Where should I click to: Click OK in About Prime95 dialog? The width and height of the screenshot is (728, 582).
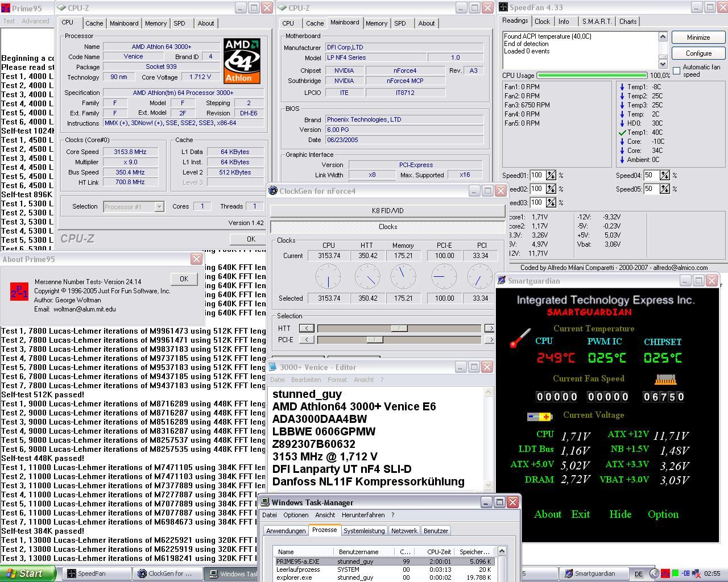[x=184, y=279]
